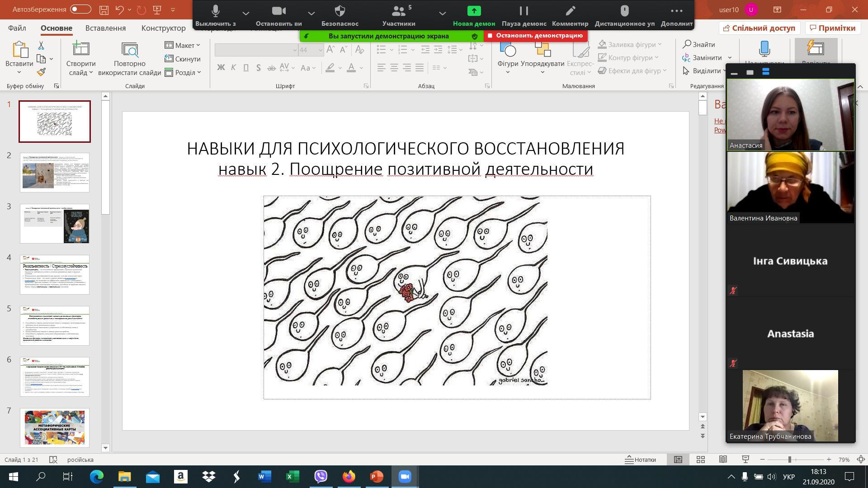Open Zoom remote control option
Screen dimensions: 868x488
point(624,15)
